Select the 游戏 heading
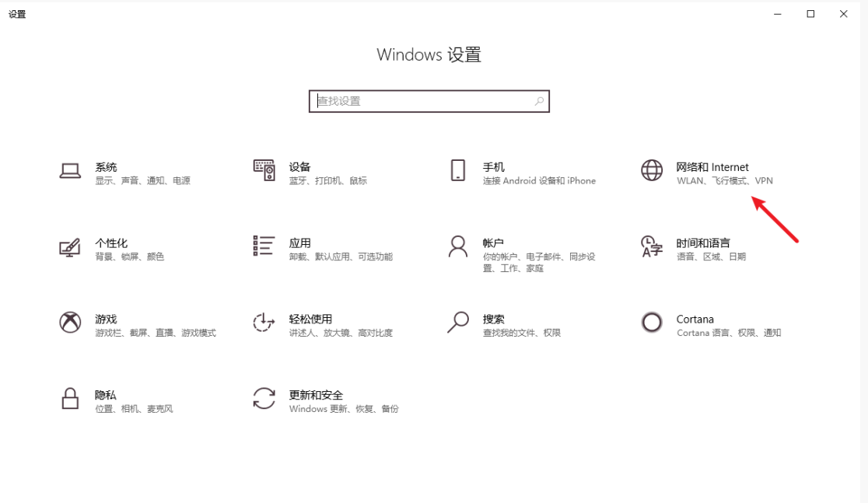This screenshot has height=503, width=868. [x=106, y=320]
